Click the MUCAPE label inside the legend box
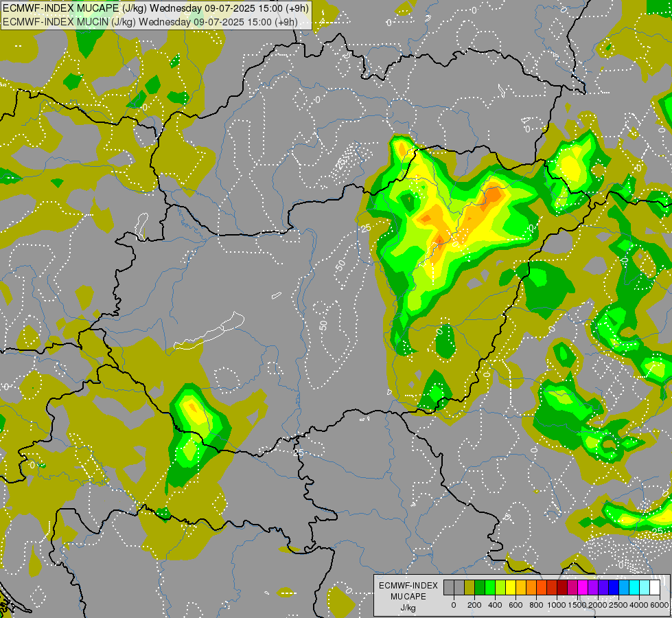The image size is (672, 618). (408, 597)
